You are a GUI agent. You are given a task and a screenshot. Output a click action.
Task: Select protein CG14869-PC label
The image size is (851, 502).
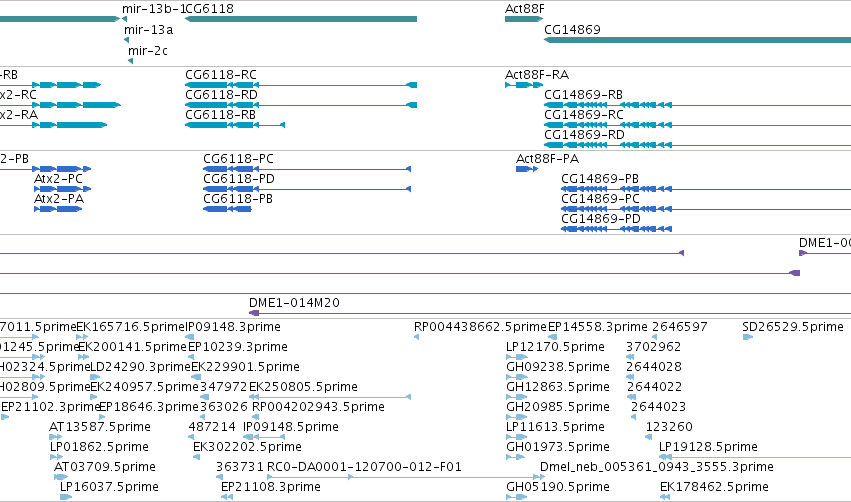coord(600,199)
